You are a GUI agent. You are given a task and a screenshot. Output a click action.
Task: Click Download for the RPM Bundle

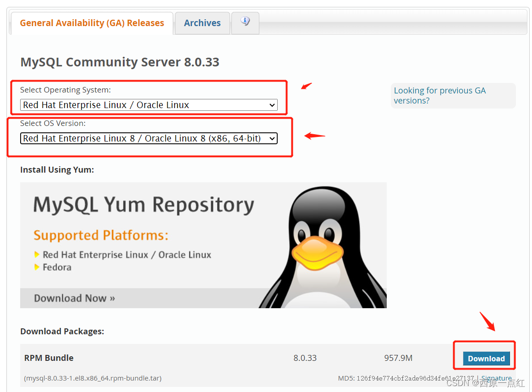tap(486, 359)
